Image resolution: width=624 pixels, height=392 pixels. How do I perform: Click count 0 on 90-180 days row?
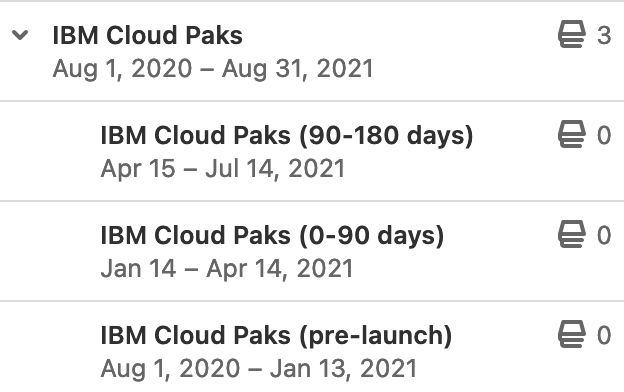604,135
